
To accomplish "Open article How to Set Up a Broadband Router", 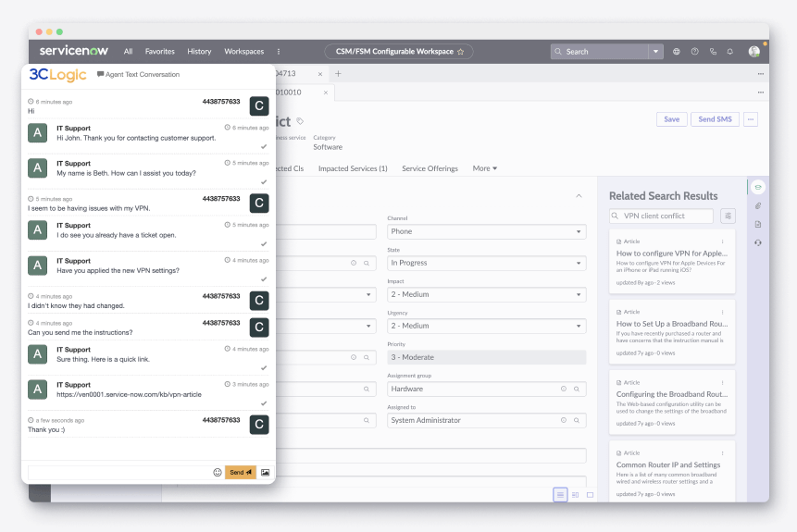I will (x=671, y=324).
